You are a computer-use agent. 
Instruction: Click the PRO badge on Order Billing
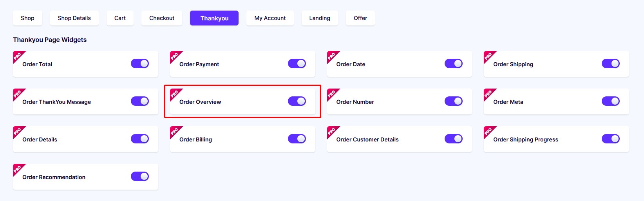175,131
